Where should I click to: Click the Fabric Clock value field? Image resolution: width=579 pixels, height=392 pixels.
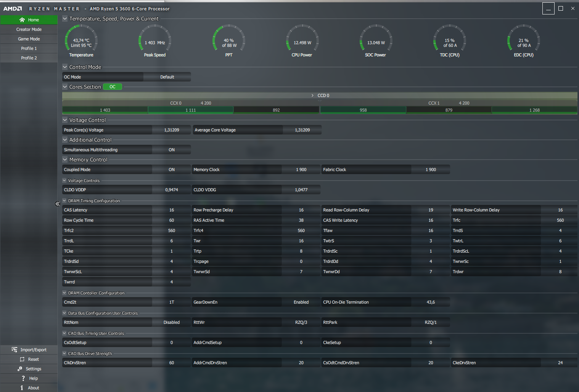click(431, 170)
